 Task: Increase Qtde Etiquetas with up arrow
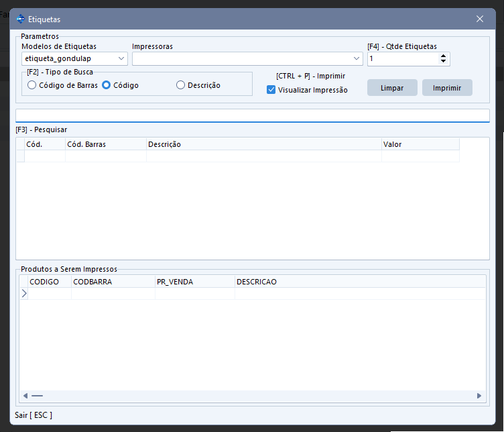pos(444,56)
